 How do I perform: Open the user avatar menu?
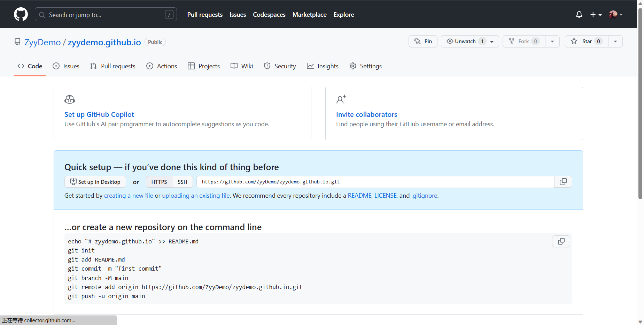click(x=615, y=15)
